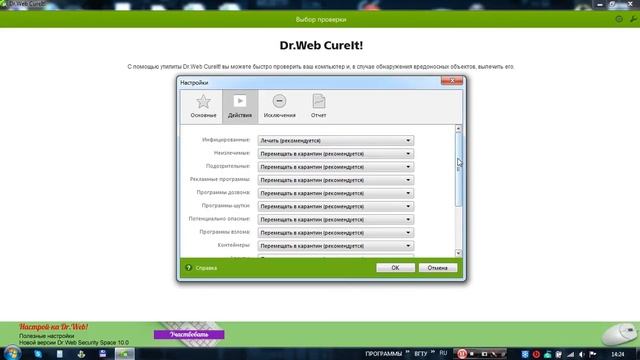
Task: Open the Основные settings tab
Action: [x=203, y=106]
